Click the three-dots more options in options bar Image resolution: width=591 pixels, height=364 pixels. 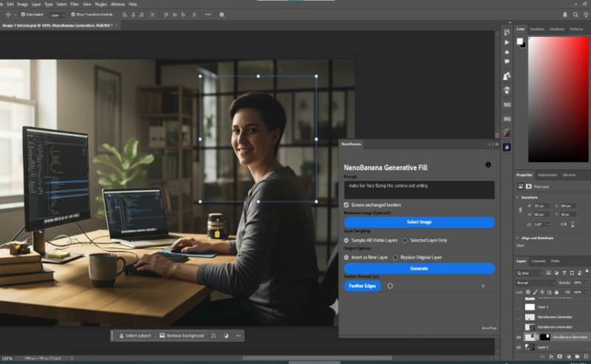208,14
